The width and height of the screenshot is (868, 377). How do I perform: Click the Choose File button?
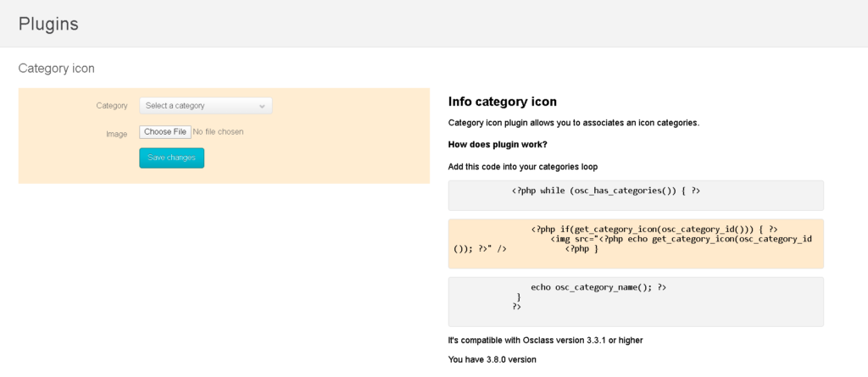165,132
